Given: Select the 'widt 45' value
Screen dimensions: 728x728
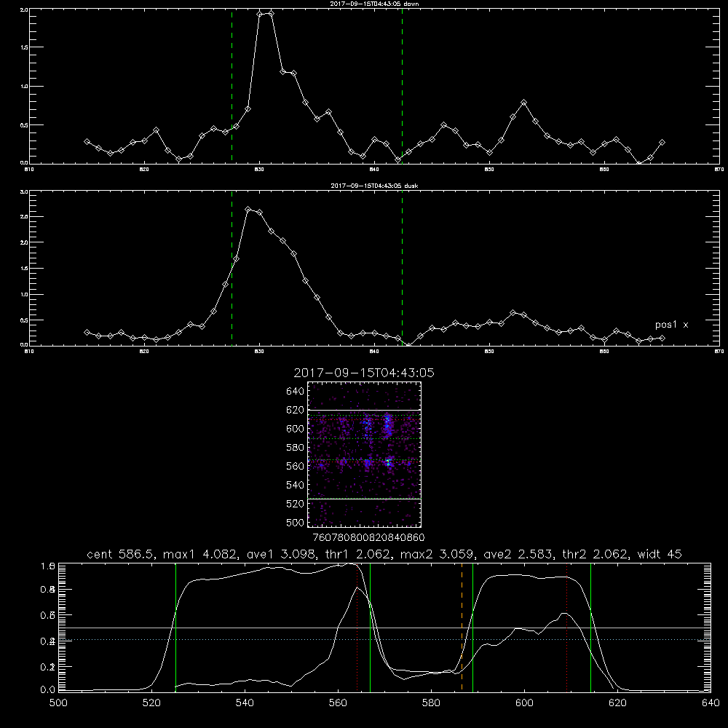Looking at the screenshot, I should [660, 554].
